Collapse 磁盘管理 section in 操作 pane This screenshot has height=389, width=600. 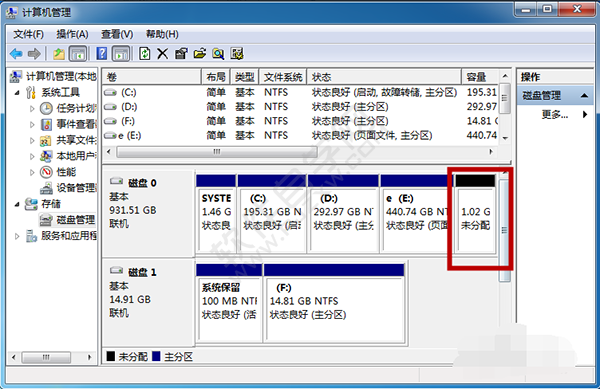point(584,95)
